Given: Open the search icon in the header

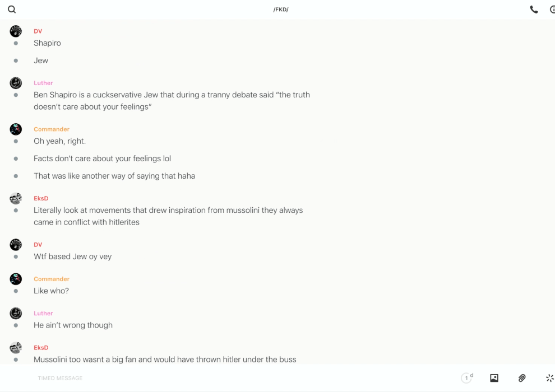Looking at the screenshot, I should [12, 10].
